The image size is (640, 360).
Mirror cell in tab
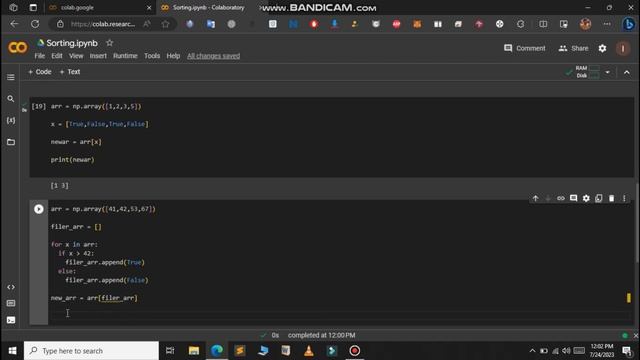click(599, 198)
